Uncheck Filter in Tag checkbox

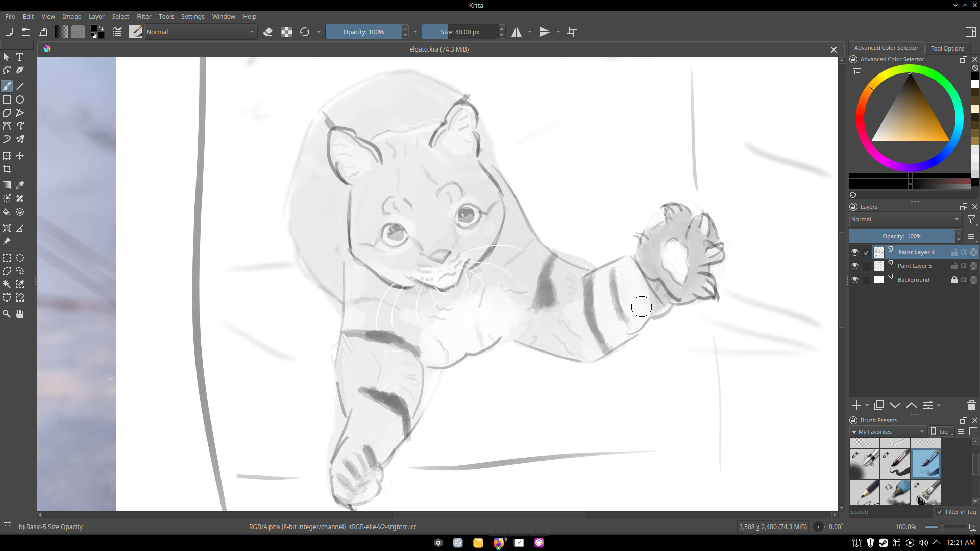tap(940, 512)
